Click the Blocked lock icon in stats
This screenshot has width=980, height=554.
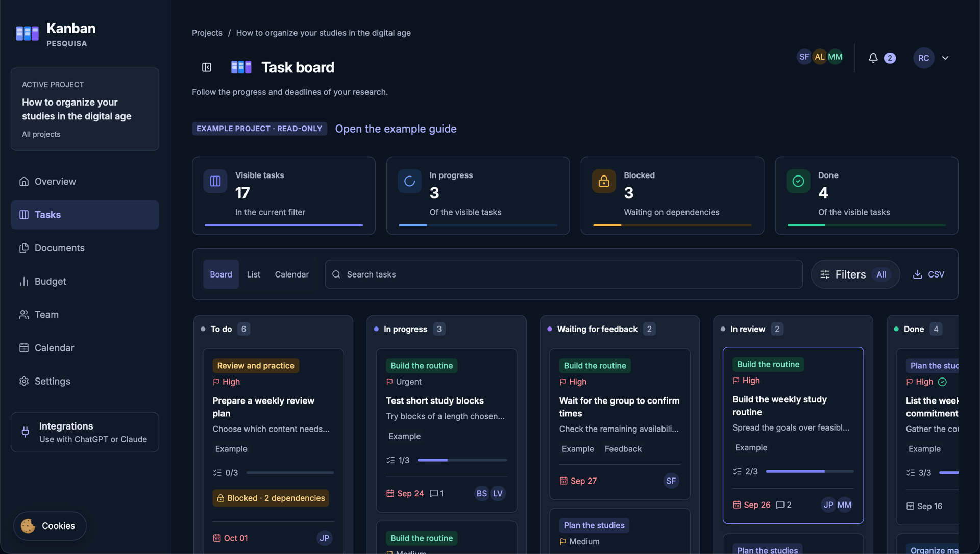point(604,181)
